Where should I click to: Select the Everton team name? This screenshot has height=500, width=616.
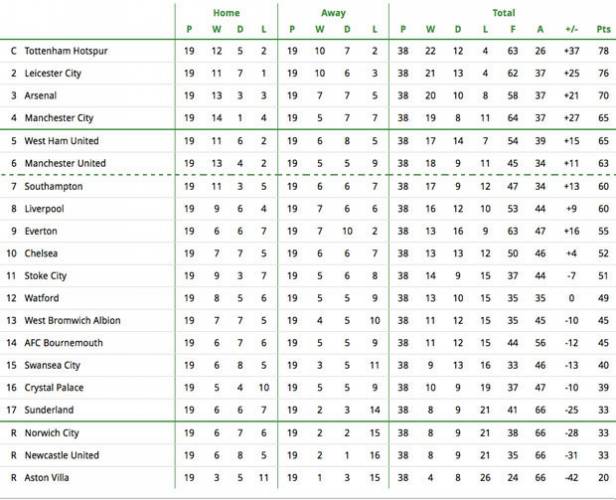coord(41,231)
